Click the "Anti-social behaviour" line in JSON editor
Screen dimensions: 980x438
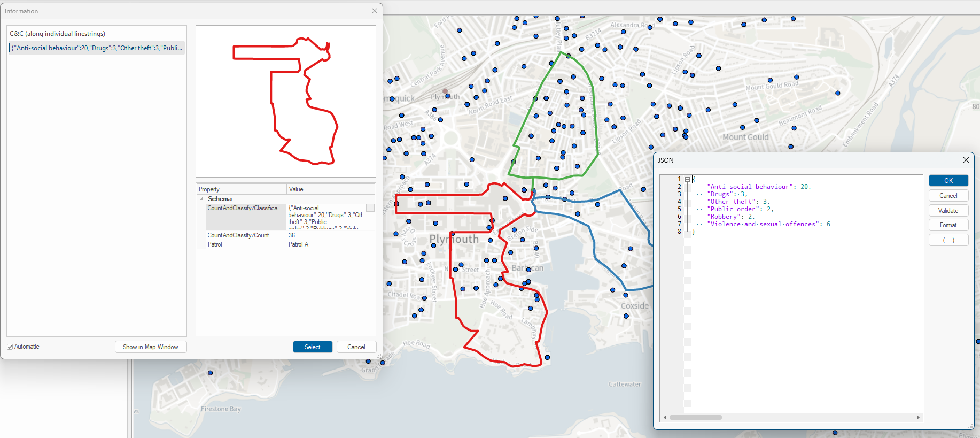click(x=759, y=187)
